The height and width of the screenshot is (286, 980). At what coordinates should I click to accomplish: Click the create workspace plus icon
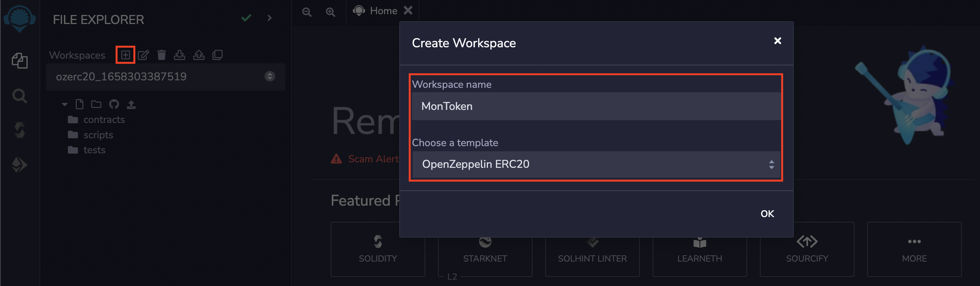tap(125, 55)
